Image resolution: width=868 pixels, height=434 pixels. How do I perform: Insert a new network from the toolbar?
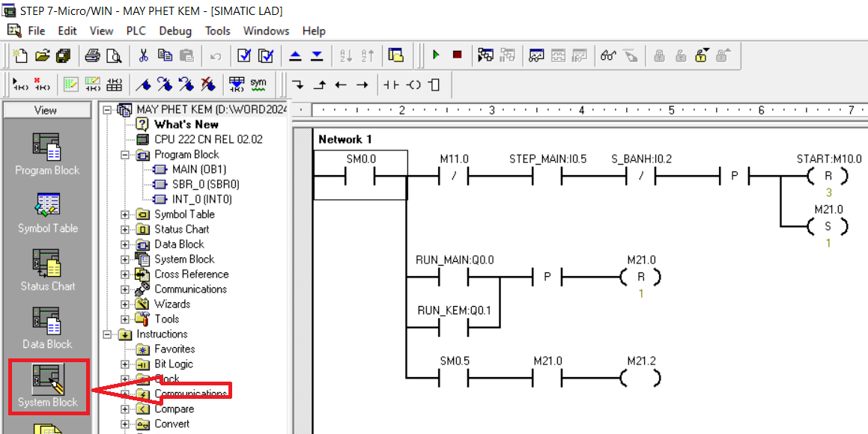(20, 85)
